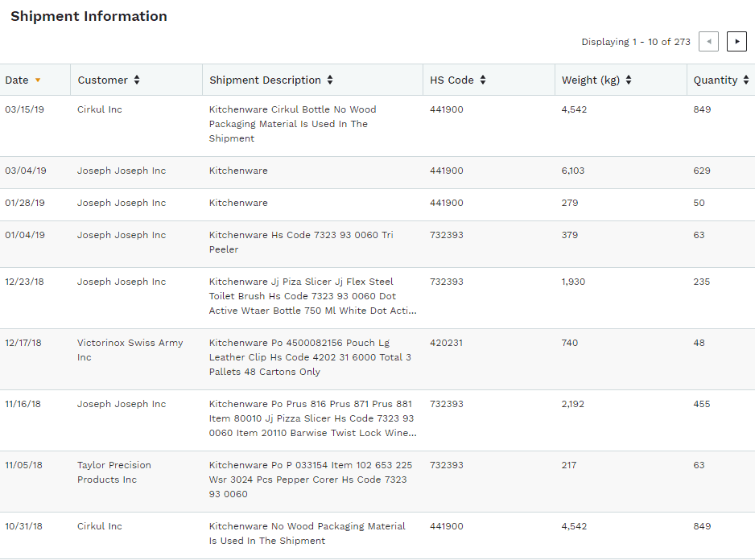Sort by Date using orange arrow
The height and width of the screenshot is (560, 755).
(x=38, y=80)
